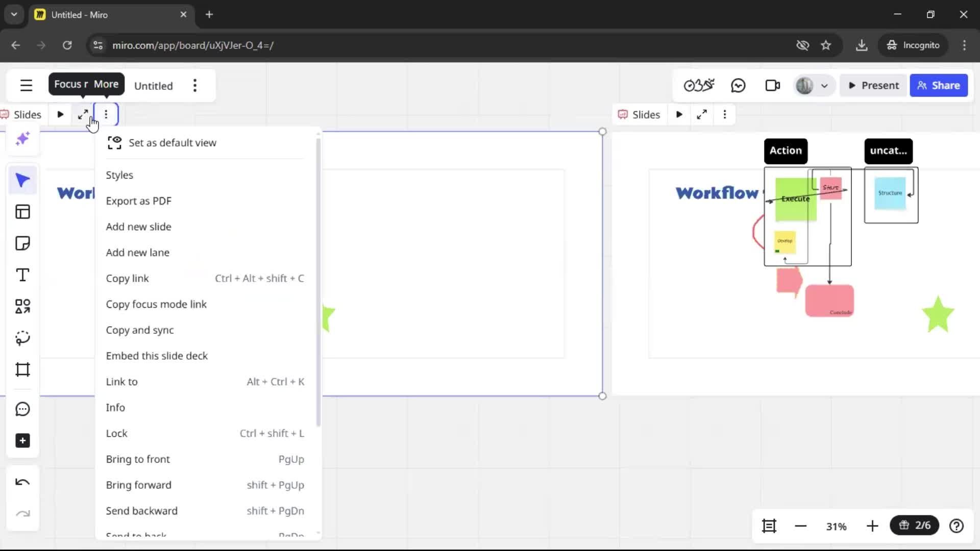The height and width of the screenshot is (551, 980).
Task: Choose Copy focus mode link
Action: coord(205,305)
